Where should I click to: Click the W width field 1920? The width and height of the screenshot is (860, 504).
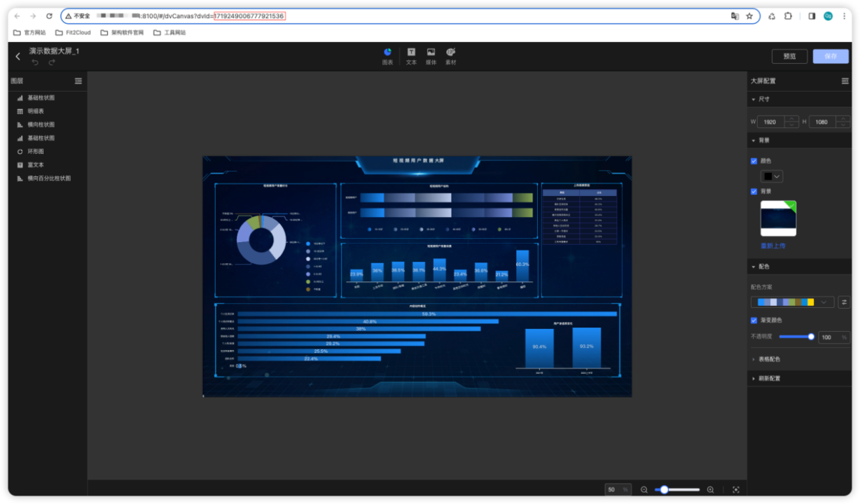(x=770, y=122)
